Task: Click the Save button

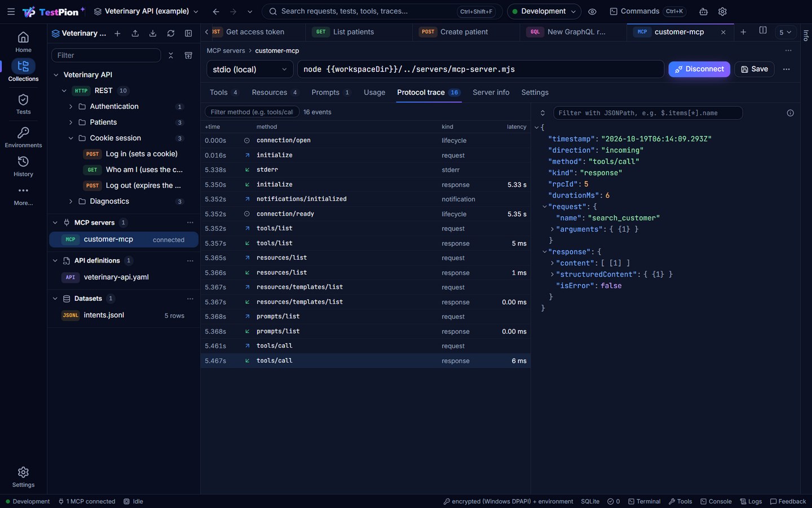Action: (754, 69)
